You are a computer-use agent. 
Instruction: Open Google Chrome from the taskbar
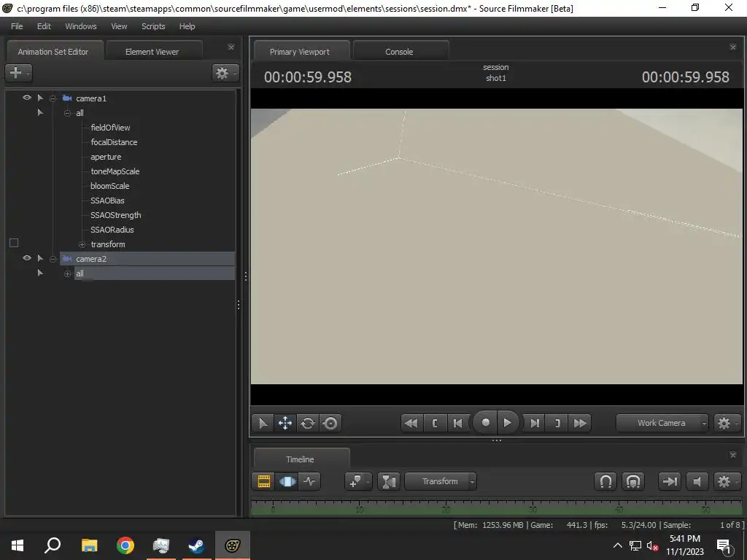pyautogui.click(x=125, y=545)
